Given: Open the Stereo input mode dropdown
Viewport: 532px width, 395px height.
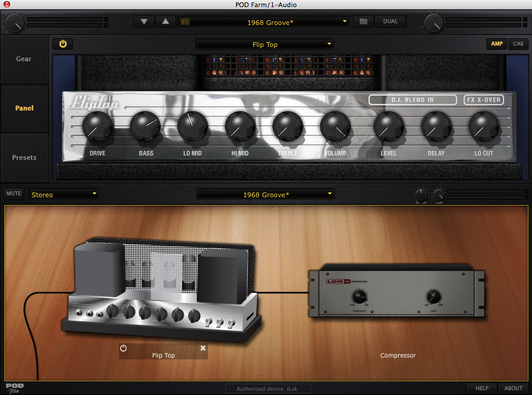Looking at the screenshot, I should pyautogui.click(x=64, y=195).
